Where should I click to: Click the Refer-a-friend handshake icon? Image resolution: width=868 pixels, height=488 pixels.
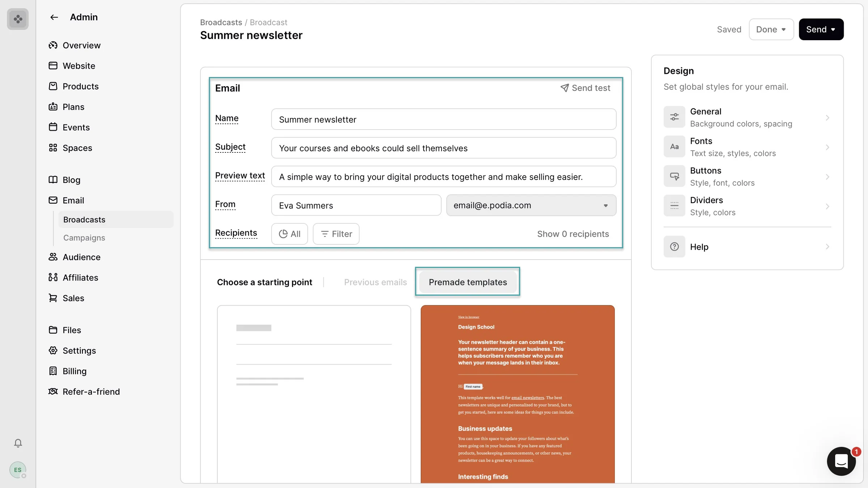pyautogui.click(x=53, y=391)
